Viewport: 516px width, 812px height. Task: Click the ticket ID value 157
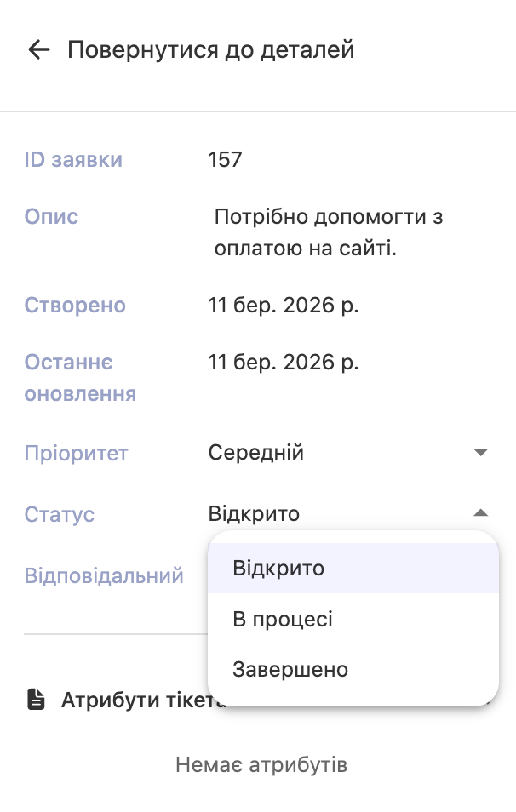224,159
